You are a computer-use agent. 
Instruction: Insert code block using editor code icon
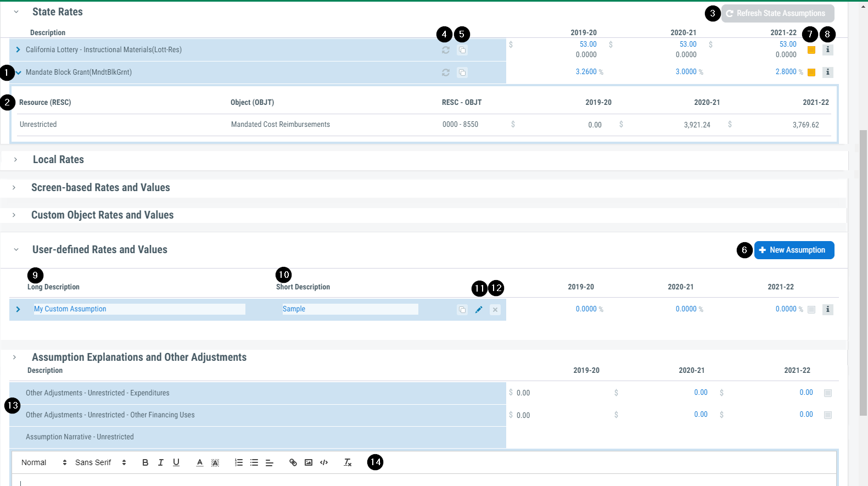tap(324, 462)
